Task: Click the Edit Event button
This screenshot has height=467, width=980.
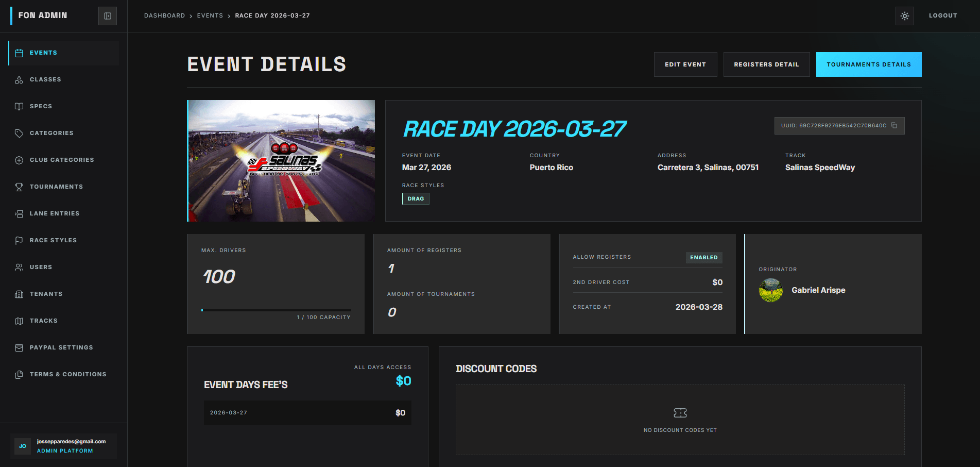Action: click(685, 64)
